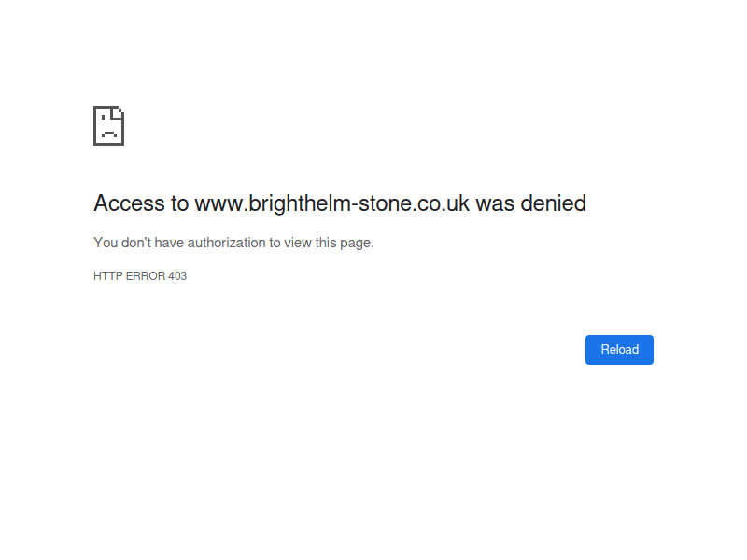This screenshot has width=747, height=560.
Task: Select the broken page glyph above the heading
Action: click(x=108, y=126)
